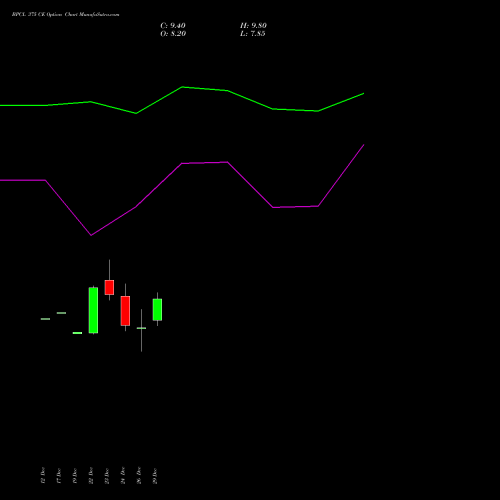Viewport: 500px width, 500px height.
Task: Click the chart title text at top left
Action: coord(65,15)
